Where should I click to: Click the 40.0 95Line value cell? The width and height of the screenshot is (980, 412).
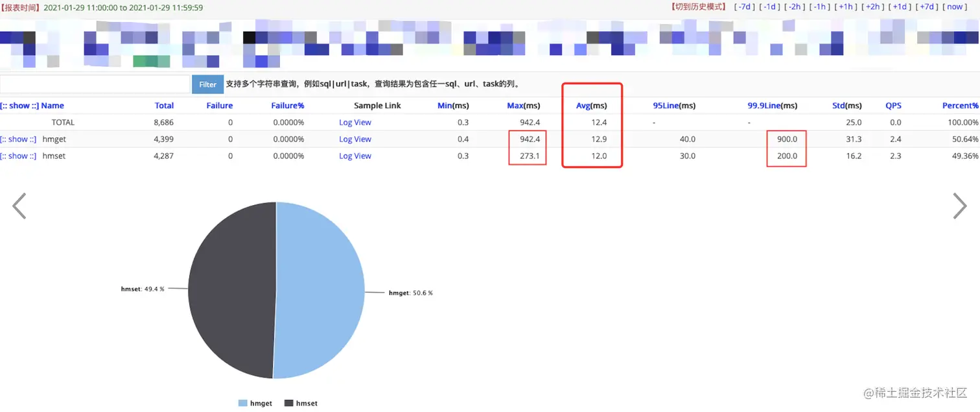(687, 139)
